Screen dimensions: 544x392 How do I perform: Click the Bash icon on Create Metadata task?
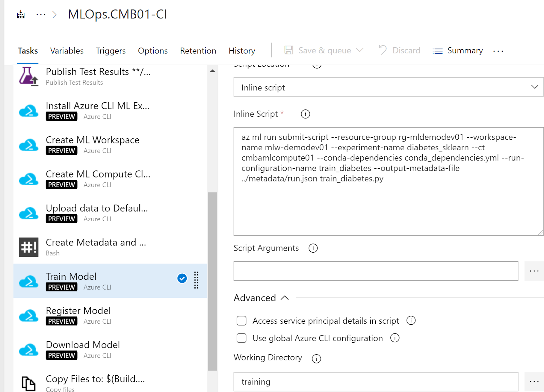28,247
